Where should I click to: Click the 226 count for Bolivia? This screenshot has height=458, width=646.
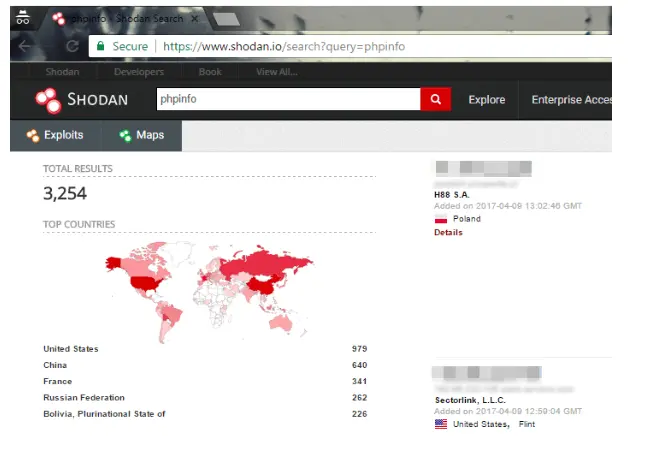359,414
